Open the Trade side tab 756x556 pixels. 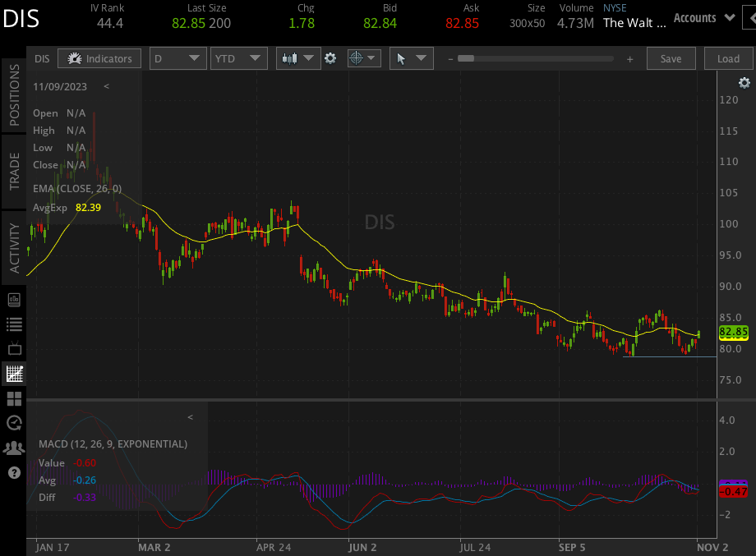pos(14,171)
